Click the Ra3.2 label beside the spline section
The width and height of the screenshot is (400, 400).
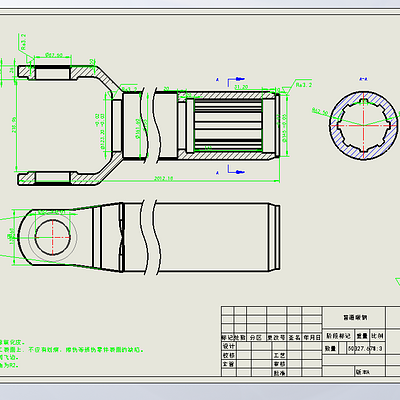[304, 85]
